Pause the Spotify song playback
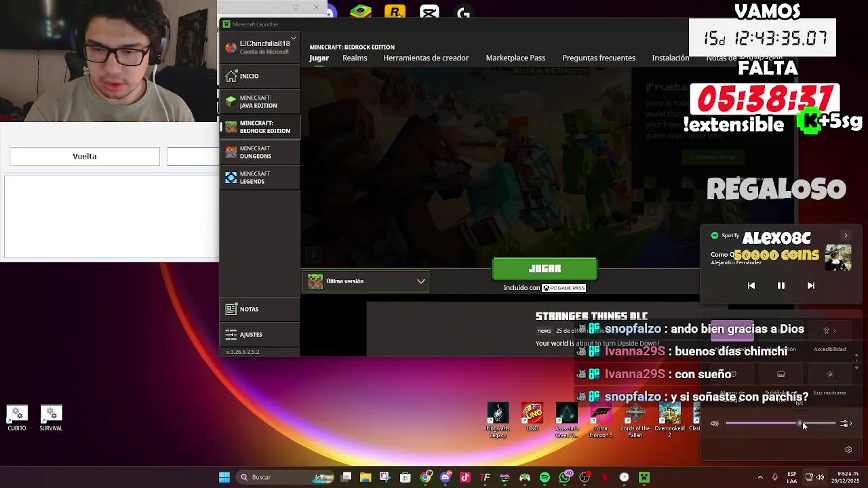The image size is (868, 488). (781, 285)
